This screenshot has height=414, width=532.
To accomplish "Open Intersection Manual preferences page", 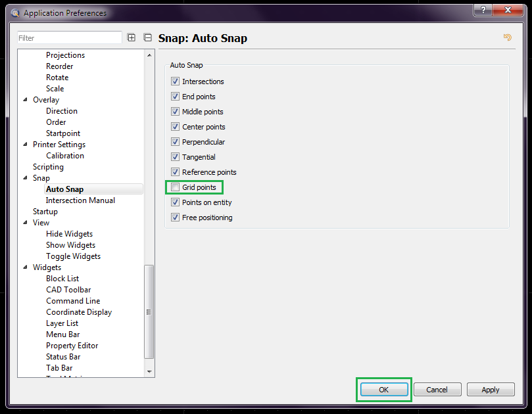I will [x=80, y=200].
